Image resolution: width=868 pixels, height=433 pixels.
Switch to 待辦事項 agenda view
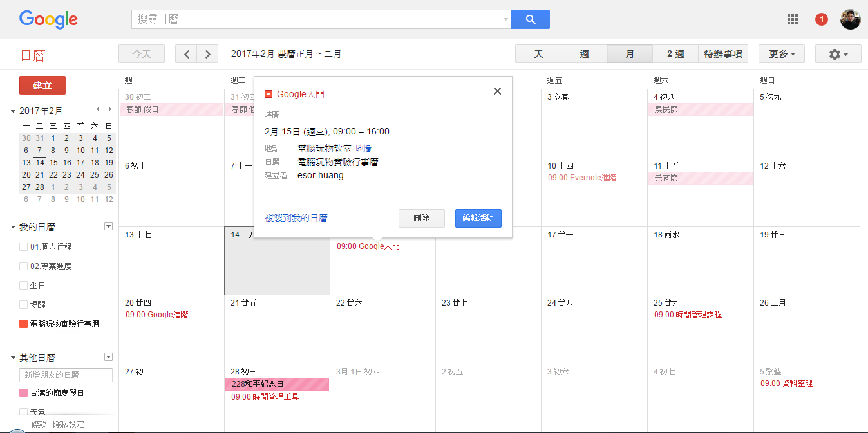723,54
